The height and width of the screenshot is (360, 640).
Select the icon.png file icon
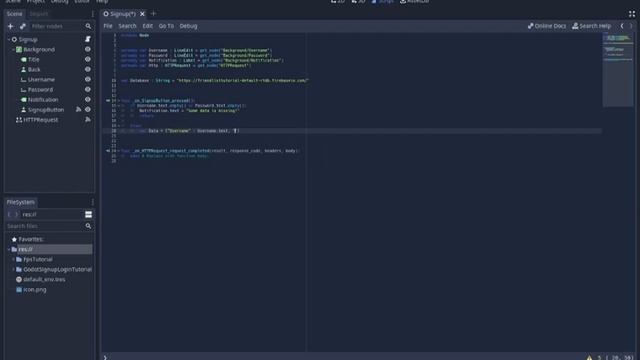tap(19, 290)
